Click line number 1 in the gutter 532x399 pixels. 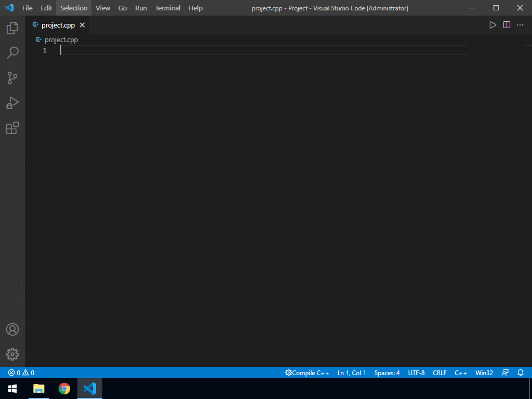(x=45, y=50)
